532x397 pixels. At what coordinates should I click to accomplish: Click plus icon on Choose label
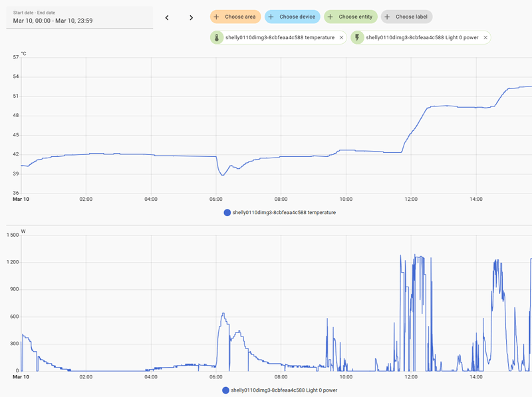tap(387, 17)
